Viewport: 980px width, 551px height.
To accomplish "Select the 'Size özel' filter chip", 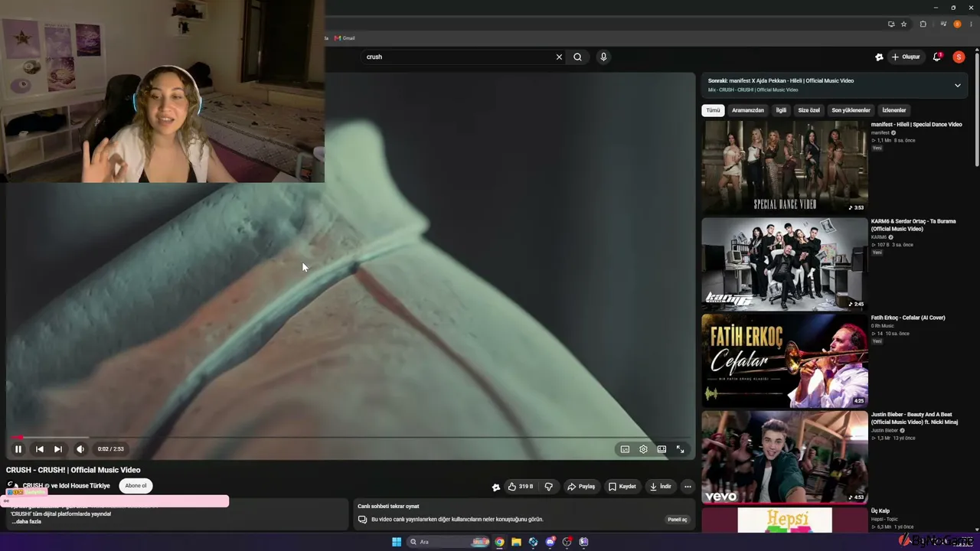I will (808, 110).
